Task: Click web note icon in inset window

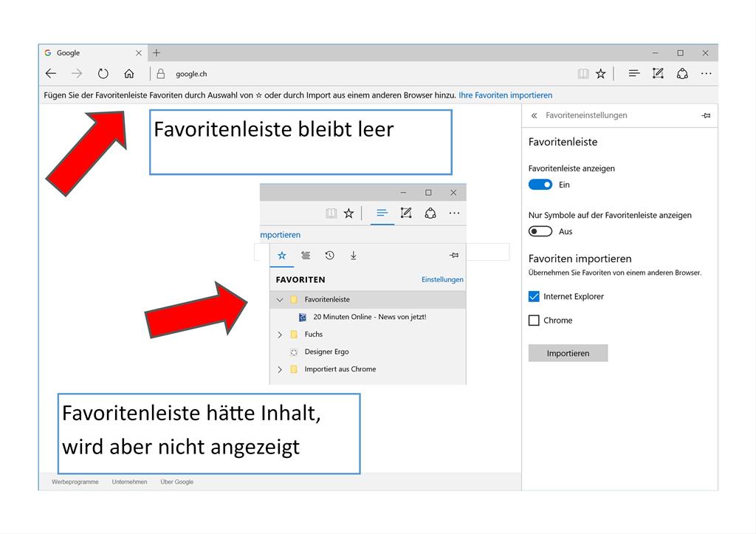Action: (406, 213)
